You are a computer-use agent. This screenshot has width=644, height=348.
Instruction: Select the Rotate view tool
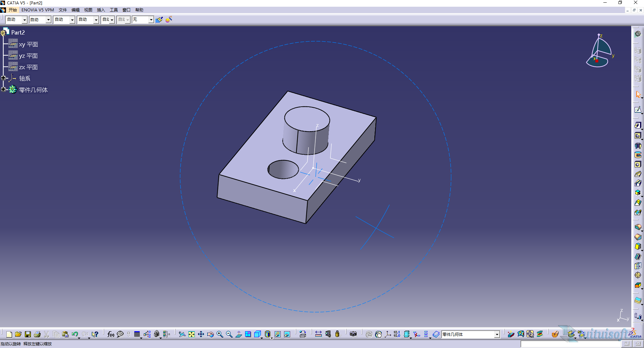(x=210, y=334)
